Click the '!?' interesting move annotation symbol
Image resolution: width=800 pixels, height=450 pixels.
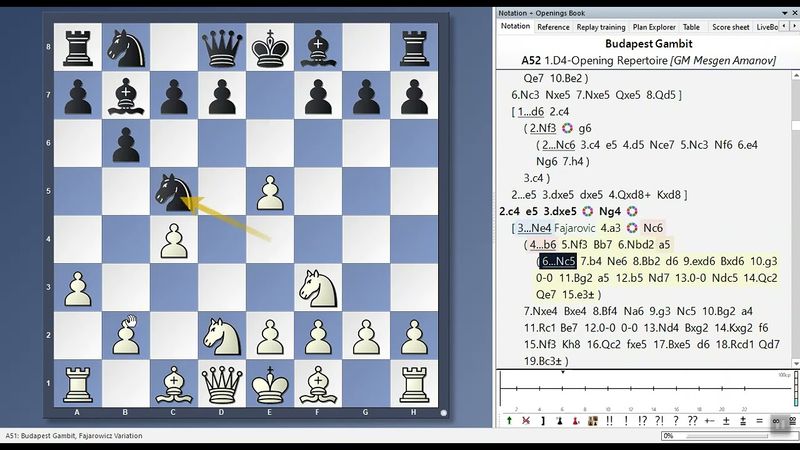pyautogui.click(x=642, y=421)
